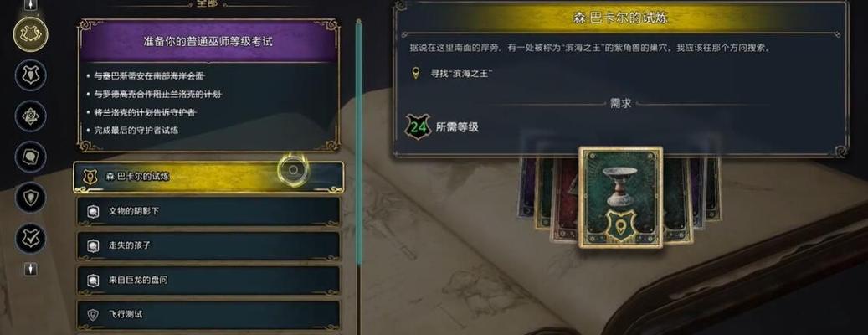Choose the speech-bubble side quests category icon
868x335 pixels.
click(30, 157)
